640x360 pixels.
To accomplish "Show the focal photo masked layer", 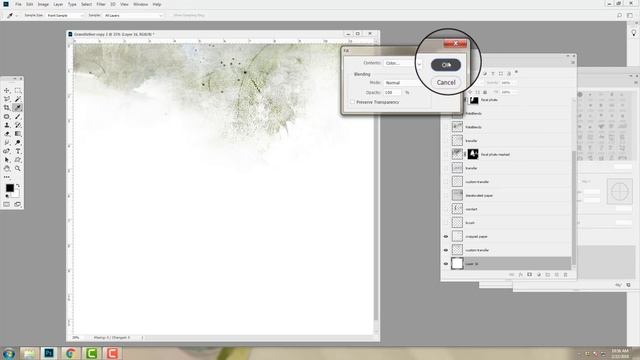I will [446, 154].
